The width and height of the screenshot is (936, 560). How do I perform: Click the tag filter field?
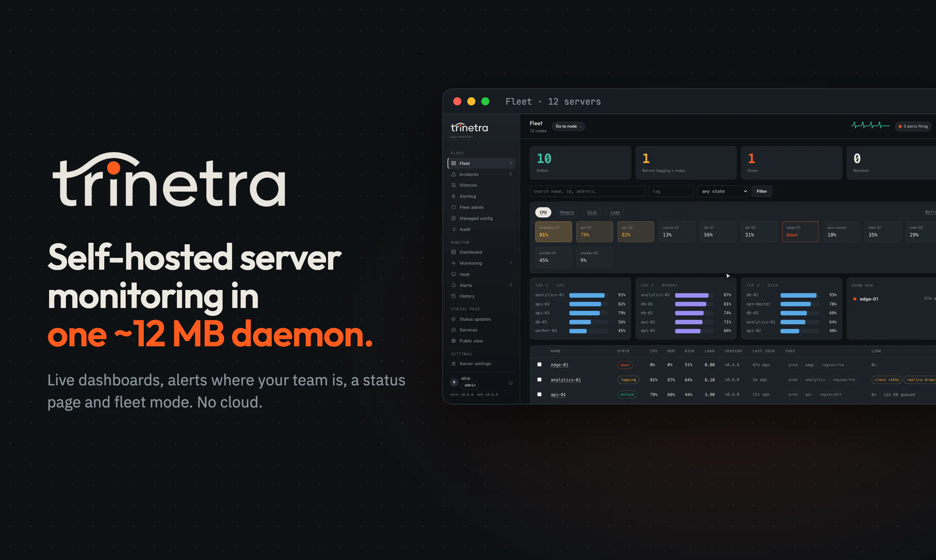[671, 191]
